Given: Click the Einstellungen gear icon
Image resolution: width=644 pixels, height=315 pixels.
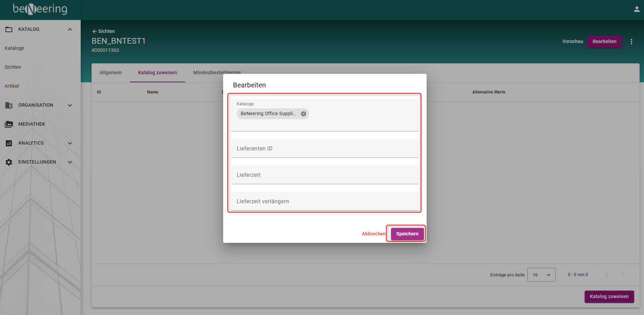Looking at the screenshot, I should point(9,162).
